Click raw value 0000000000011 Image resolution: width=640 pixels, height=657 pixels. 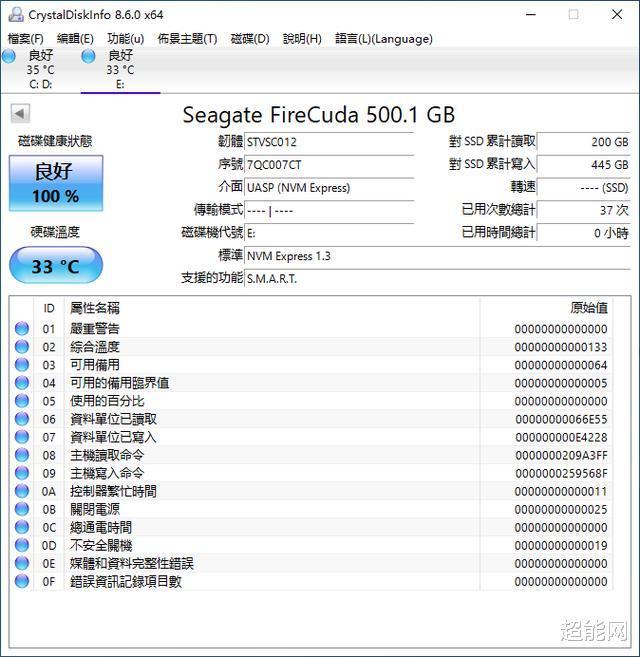561,491
